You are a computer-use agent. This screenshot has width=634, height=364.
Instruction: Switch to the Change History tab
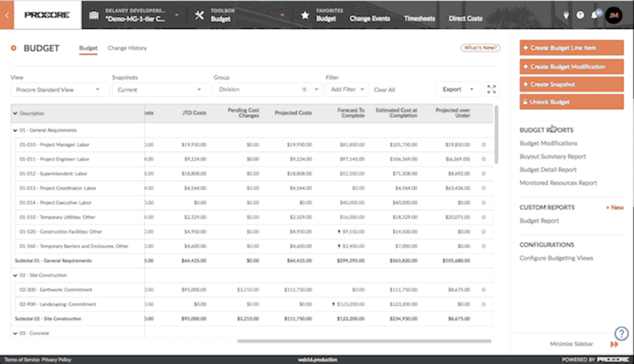[x=127, y=48]
